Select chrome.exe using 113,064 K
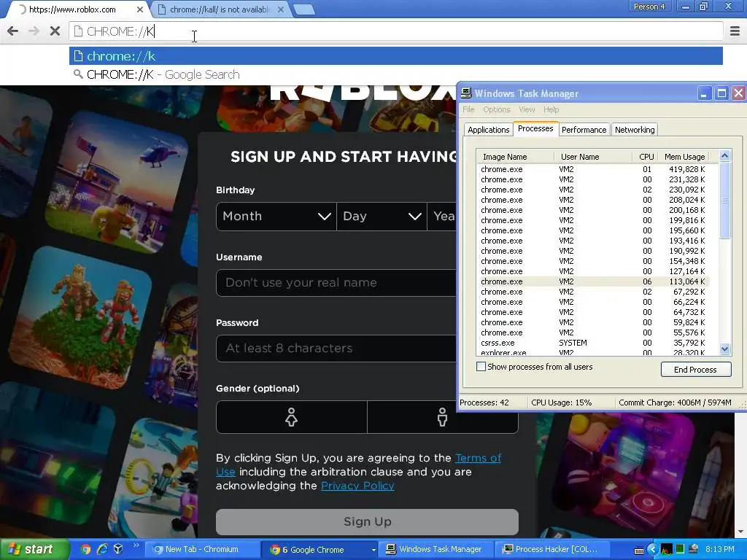This screenshot has width=747, height=560. coord(593,281)
